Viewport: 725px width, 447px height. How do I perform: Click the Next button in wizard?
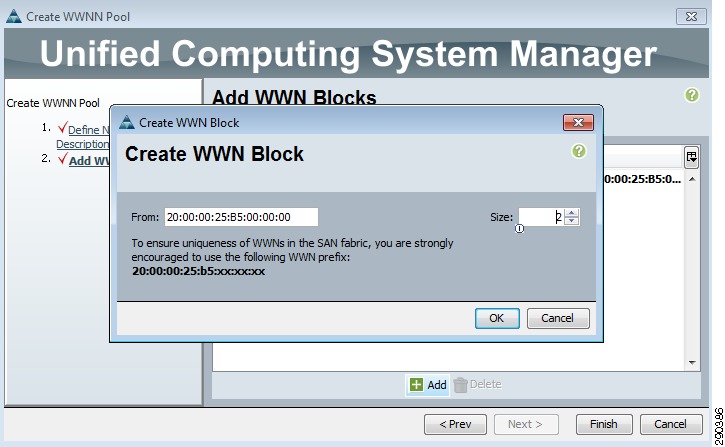pyautogui.click(x=526, y=424)
